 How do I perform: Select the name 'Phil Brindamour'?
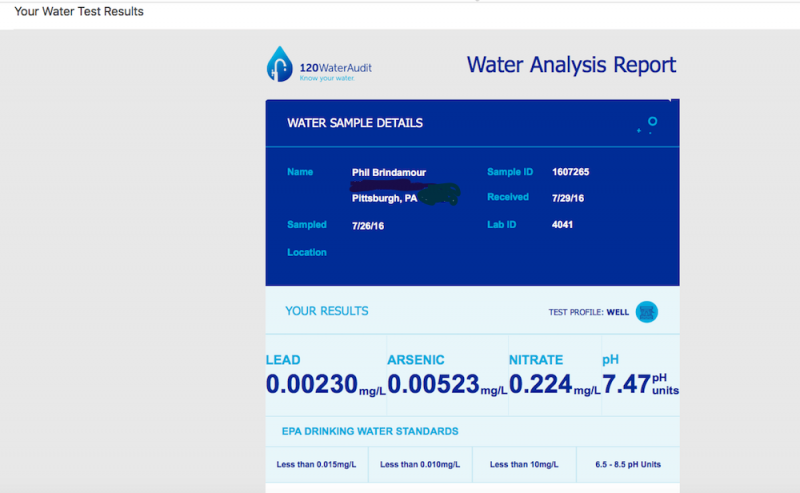click(x=389, y=172)
